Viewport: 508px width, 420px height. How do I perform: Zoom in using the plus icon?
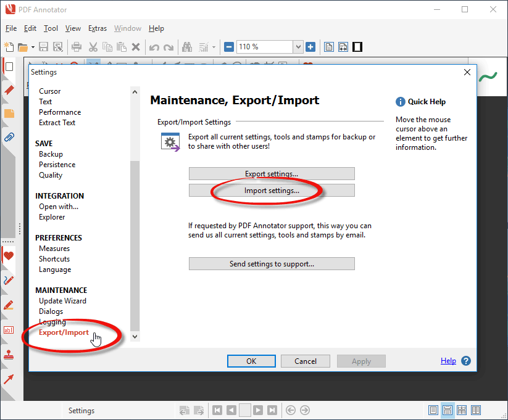(310, 47)
